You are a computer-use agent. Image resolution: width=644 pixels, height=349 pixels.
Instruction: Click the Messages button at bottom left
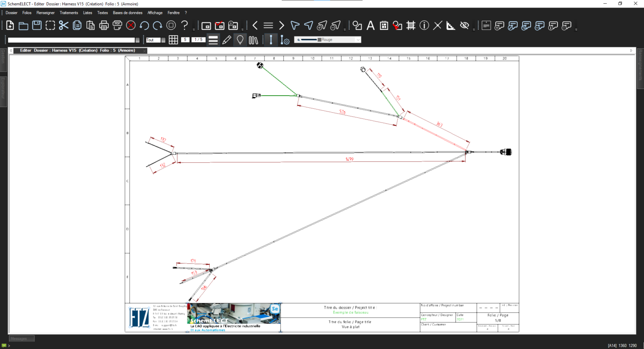pyautogui.click(x=21, y=339)
